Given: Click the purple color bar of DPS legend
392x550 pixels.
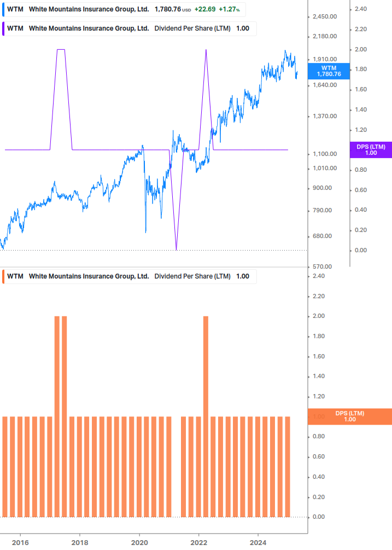Looking at the screenshot, I should 3,29.
